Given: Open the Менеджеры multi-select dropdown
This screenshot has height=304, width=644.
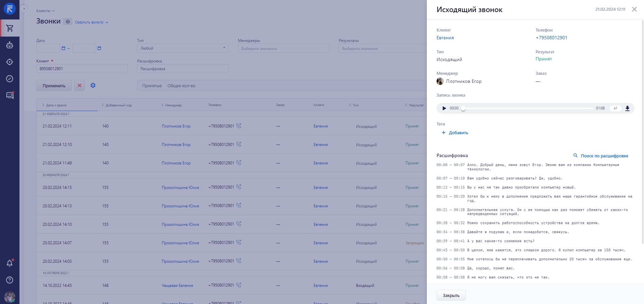Looking at the screenshot, I should coord(283,48).
